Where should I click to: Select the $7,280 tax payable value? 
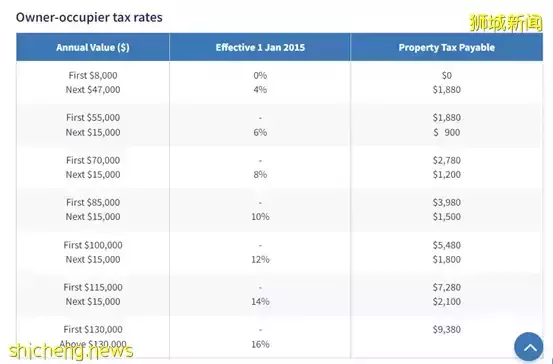pyautogui.click(x=446, y=287)
